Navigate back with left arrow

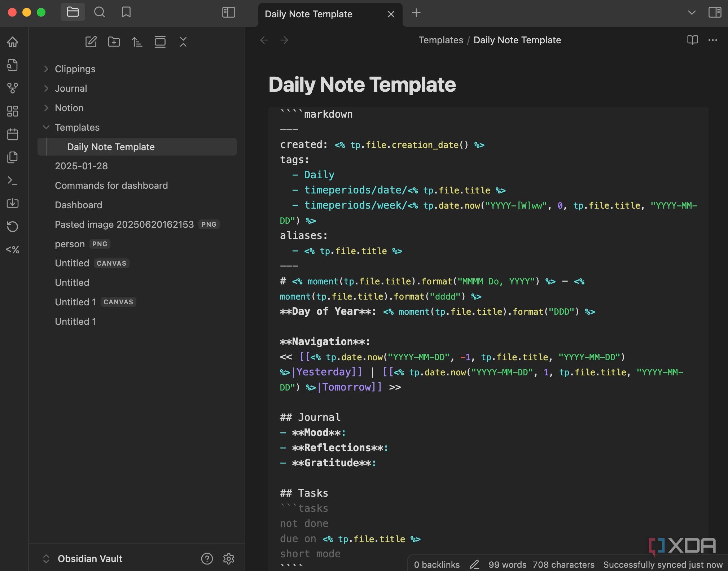(x=264, y=40)
